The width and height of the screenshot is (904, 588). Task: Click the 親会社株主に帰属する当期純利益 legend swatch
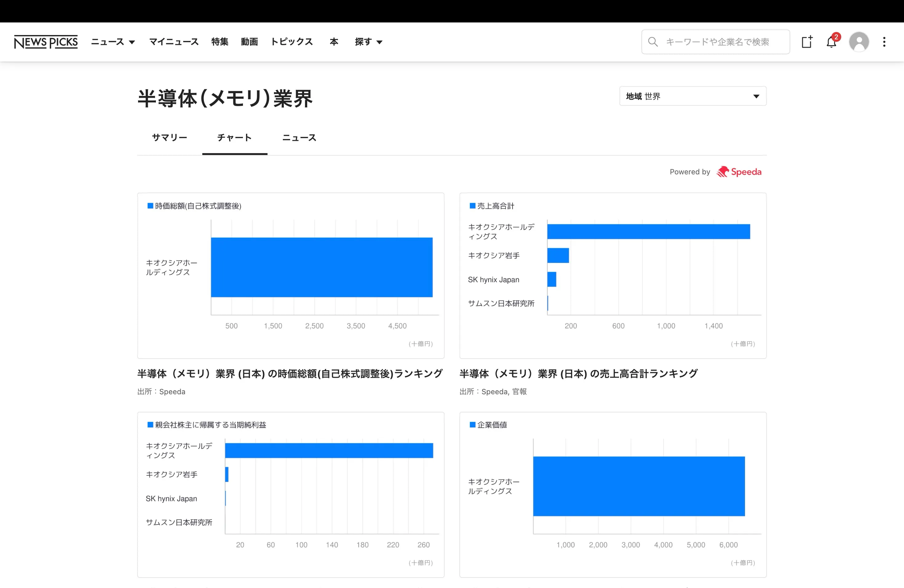[150, 425]
